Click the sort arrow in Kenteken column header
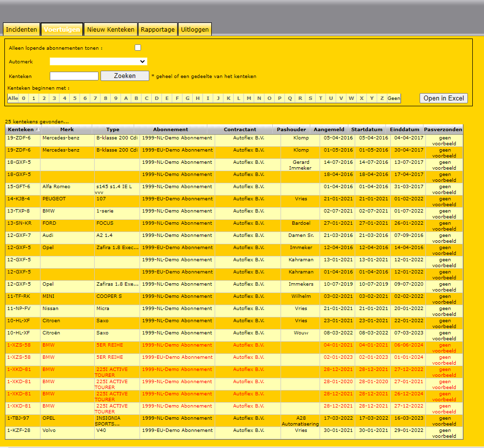 pyautogui.click(x=38, y=130)
